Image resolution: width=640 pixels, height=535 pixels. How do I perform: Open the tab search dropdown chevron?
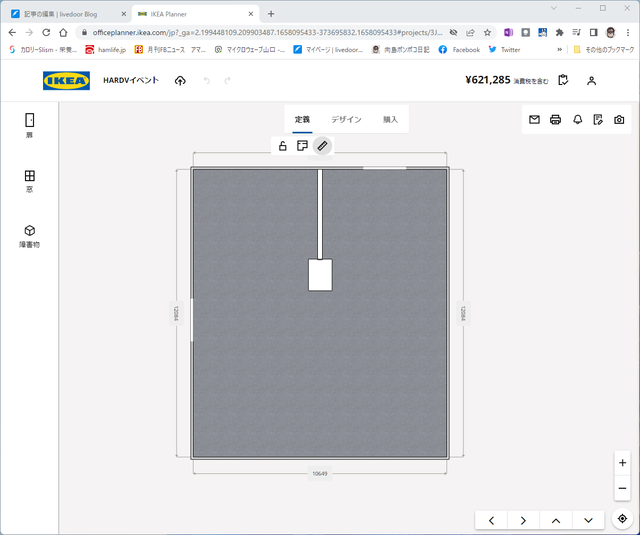point(554,8)
